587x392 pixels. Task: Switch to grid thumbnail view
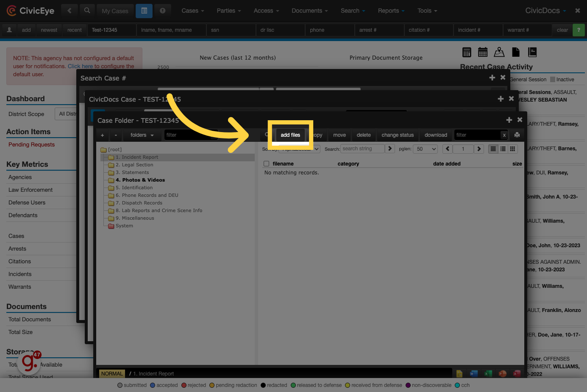tap(512, 149)
